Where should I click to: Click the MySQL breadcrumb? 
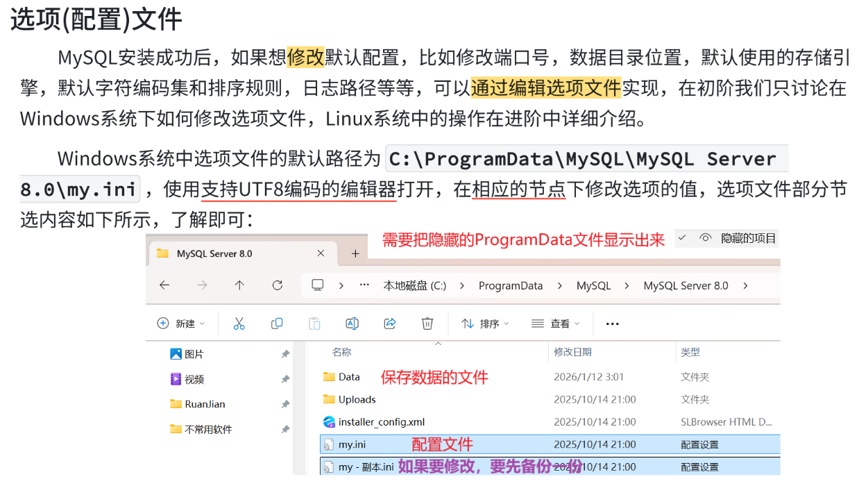coord(594,285)
